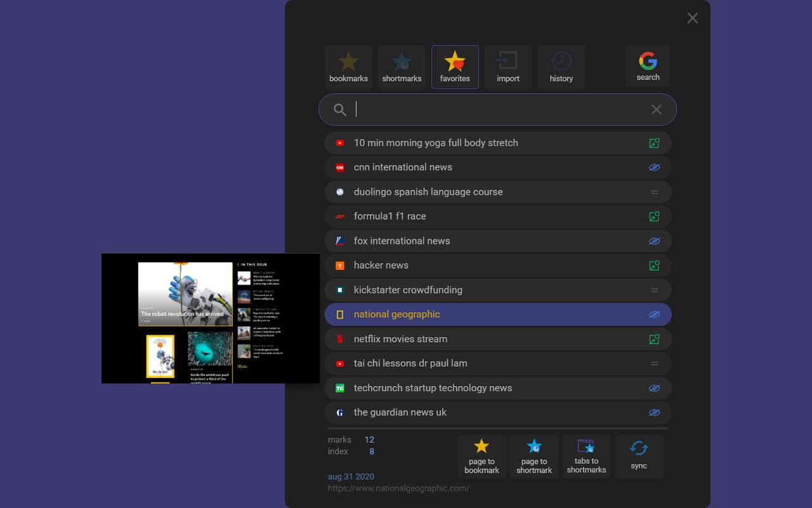Click the duolingo favicon
Image resolution: width=812 pixels, height=508 pixels.
coord(340,192)
